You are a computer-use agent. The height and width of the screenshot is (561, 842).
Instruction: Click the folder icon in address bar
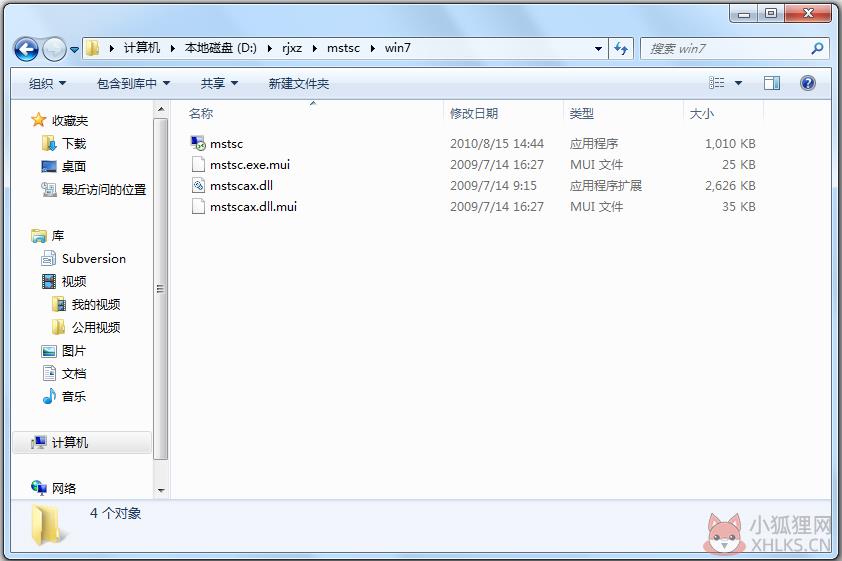[x=92, y=48]
